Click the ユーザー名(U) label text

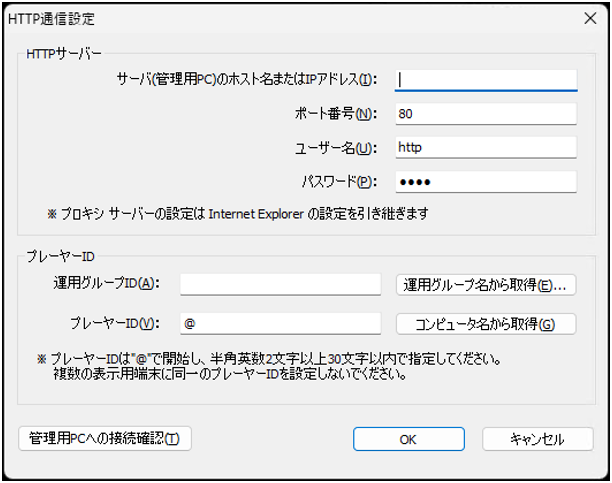click(x=336, y=148)
